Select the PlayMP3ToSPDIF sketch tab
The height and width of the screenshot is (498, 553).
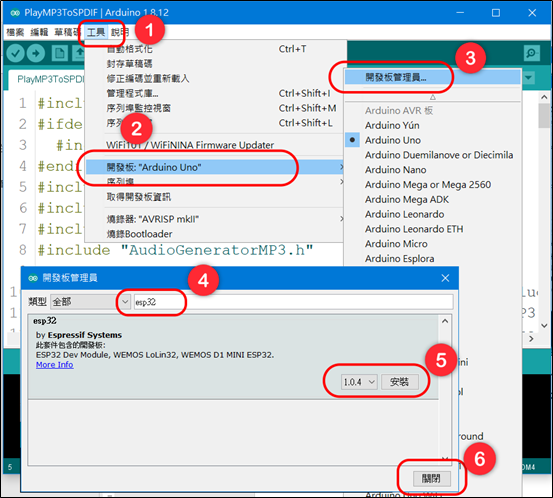pos(49,79)
